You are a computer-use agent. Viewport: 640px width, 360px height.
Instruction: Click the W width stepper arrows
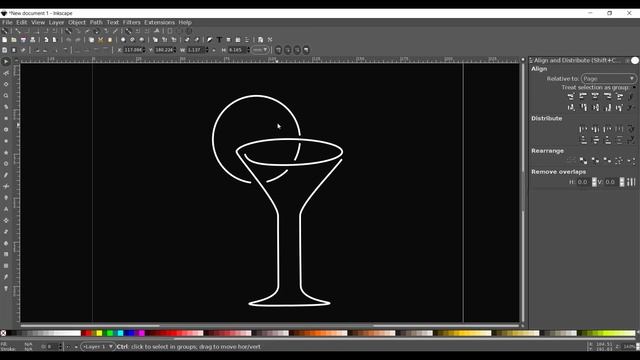(x=207, y=50)
